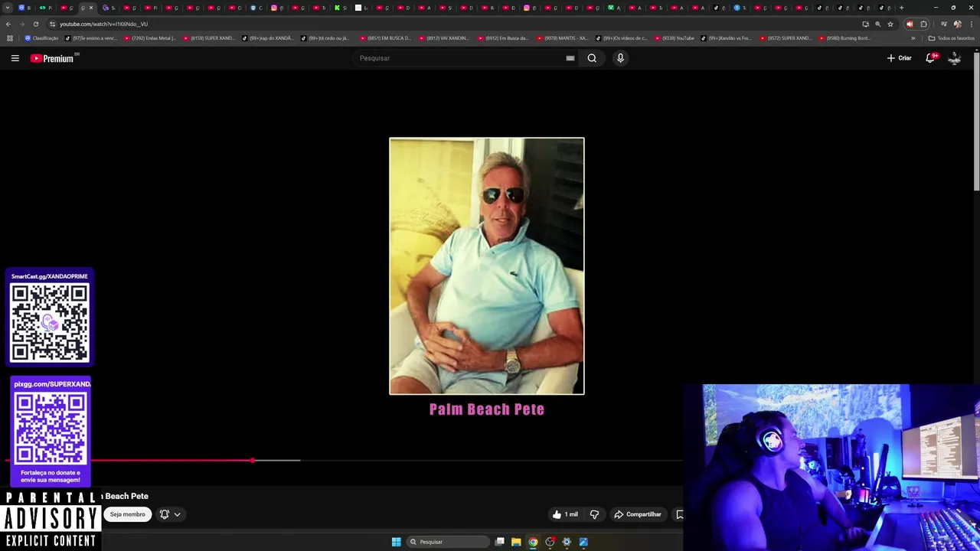
Task: Click the Windows taskbar Pesquisar search box
Action: tap(448, 542)
